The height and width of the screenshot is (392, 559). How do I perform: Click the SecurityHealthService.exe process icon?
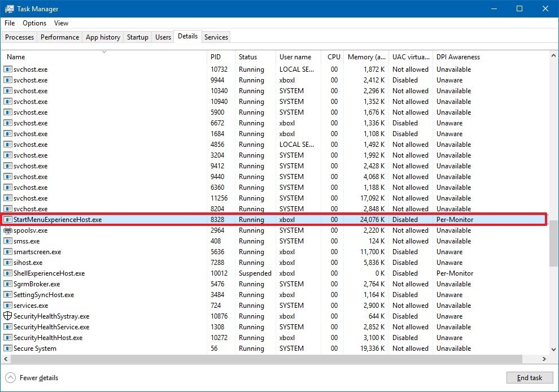click(7, 326)
